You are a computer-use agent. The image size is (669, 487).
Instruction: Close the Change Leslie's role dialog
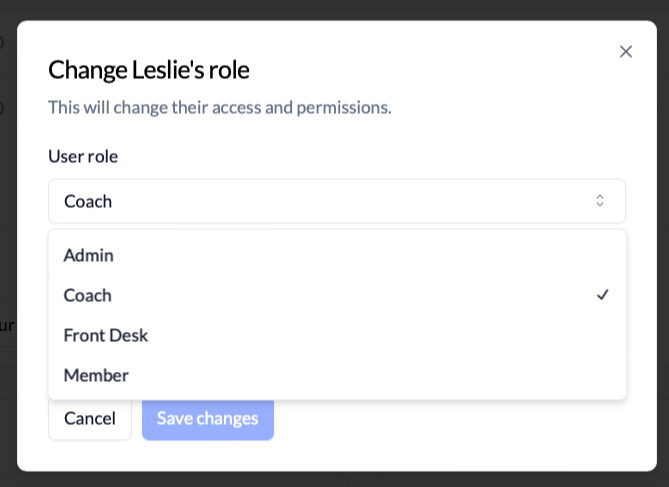pos(625,52)
